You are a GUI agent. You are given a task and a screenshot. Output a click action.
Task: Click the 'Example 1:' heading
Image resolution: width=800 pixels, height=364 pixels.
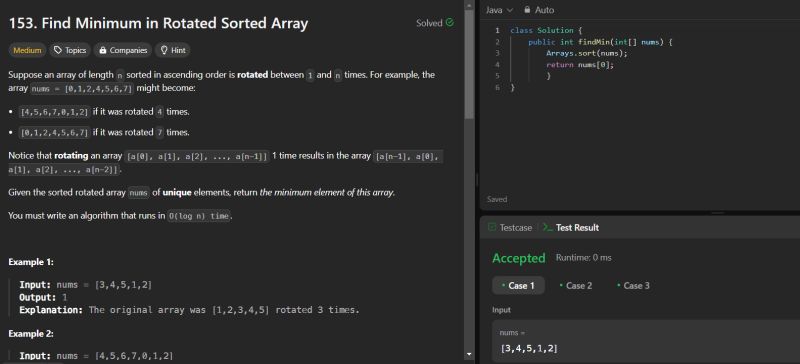pyautogui.click(x=31, y=262)
